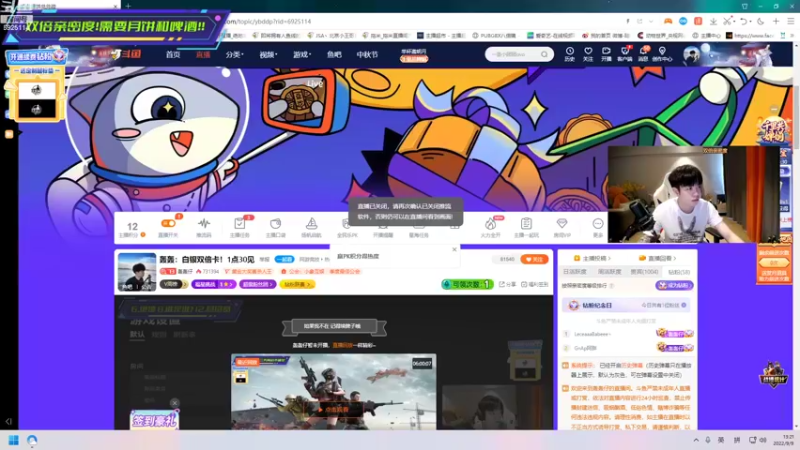Open the sailboat 扬帆启航 icon
Screen dimensions: 800x450
[311, 228]
